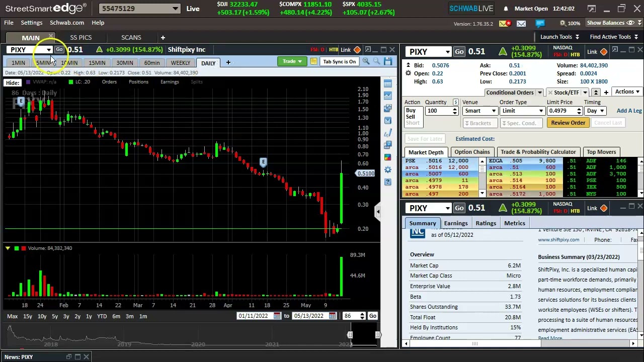Image resolution: width=644 pixels, height=362 pixels.
Task: Toggle Tab Sync is On button
Action: (x=340, y=61)
